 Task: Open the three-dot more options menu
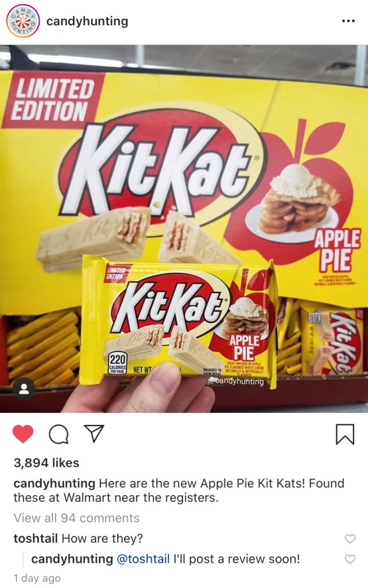pyautogui.click(x=348, y=21)
